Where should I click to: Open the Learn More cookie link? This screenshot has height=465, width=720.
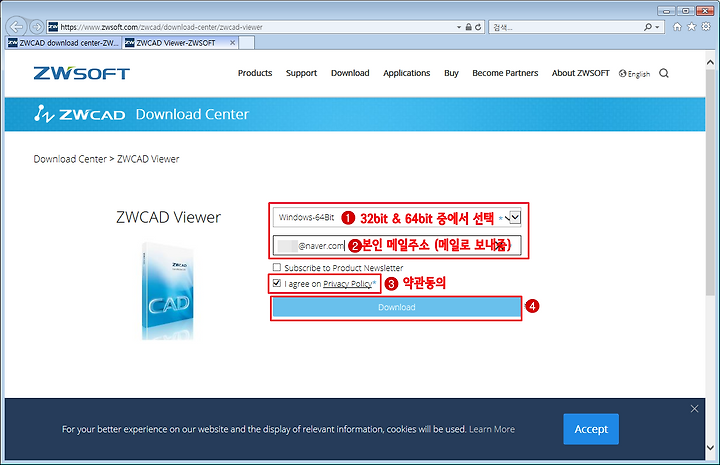(x=492, y=429)
